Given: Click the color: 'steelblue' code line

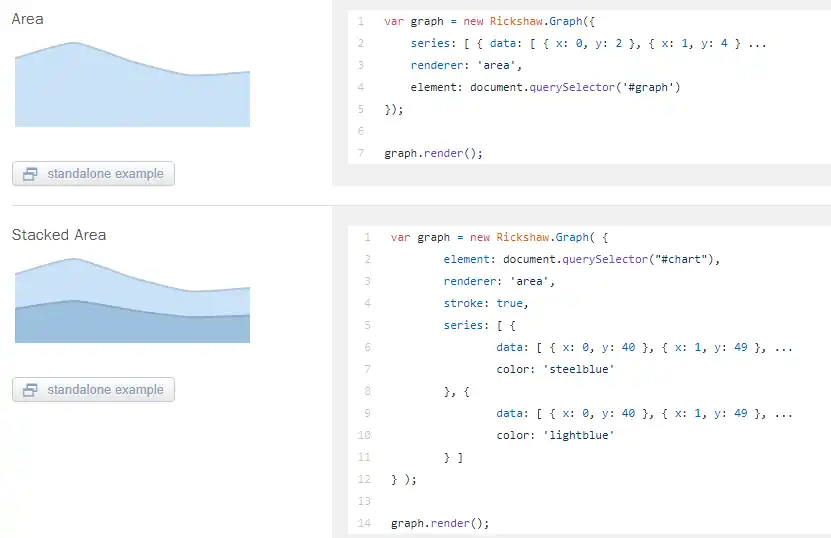Looking at the screenshot, I should pyautogui.click(x=554, y=369).
